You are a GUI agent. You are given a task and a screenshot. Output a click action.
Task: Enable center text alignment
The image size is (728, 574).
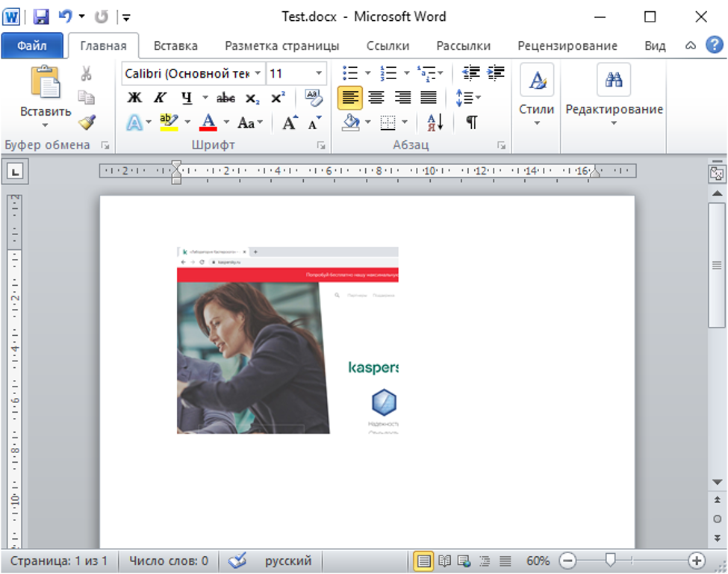pos(376,98)
